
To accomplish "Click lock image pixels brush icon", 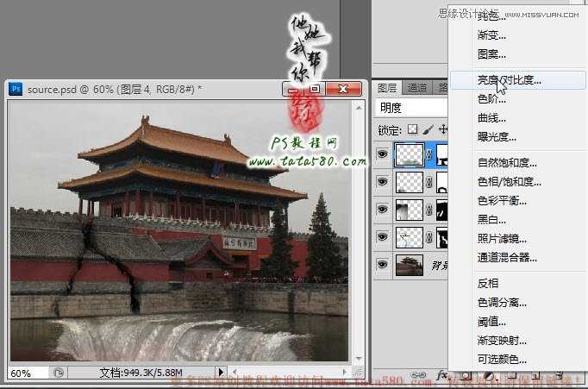I will point(428,129).
